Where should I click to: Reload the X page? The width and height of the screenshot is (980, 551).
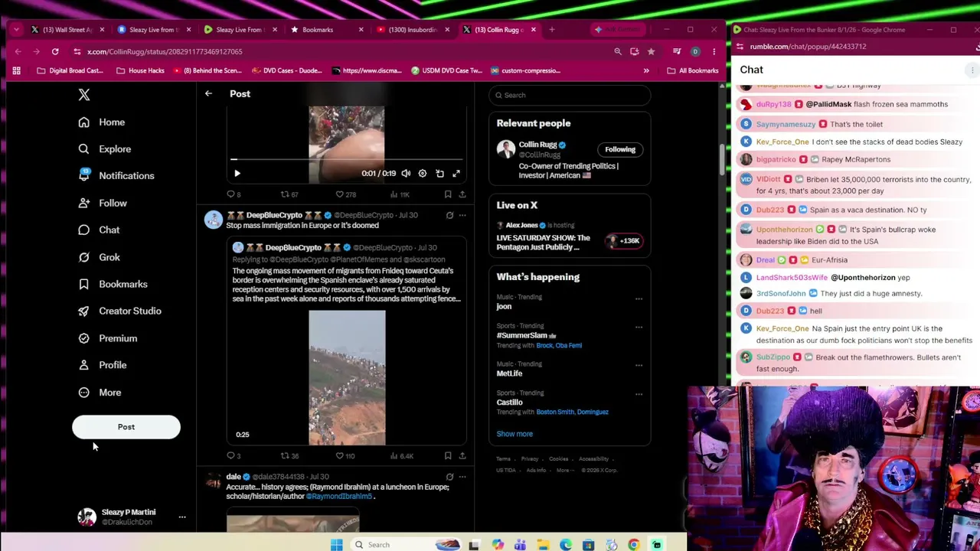tap(55, 51)
